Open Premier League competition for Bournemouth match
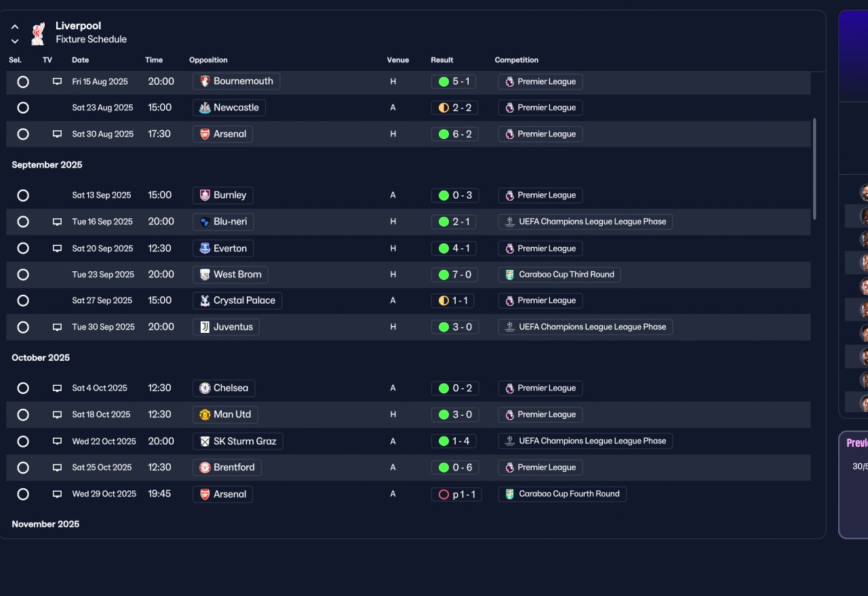868x596 pixels. (540, 81)
